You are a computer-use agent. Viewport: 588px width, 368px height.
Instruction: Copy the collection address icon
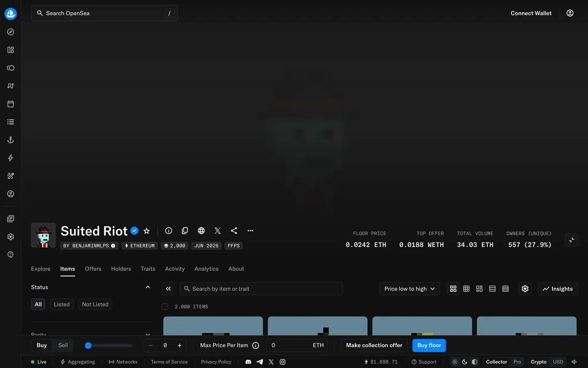[185, 231]
